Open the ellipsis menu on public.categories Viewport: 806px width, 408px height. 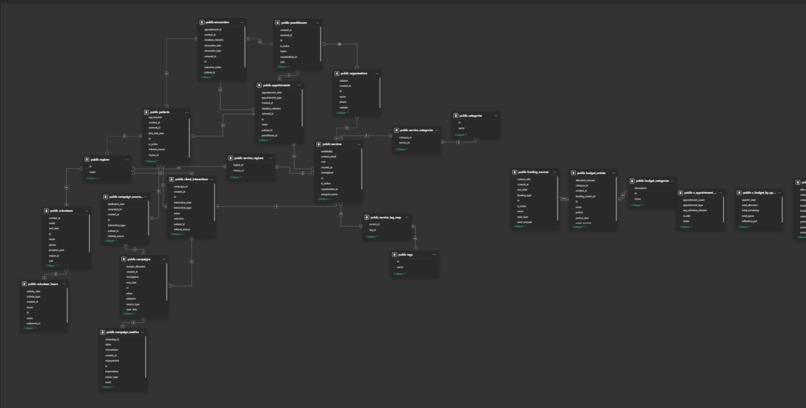(495, 116)
